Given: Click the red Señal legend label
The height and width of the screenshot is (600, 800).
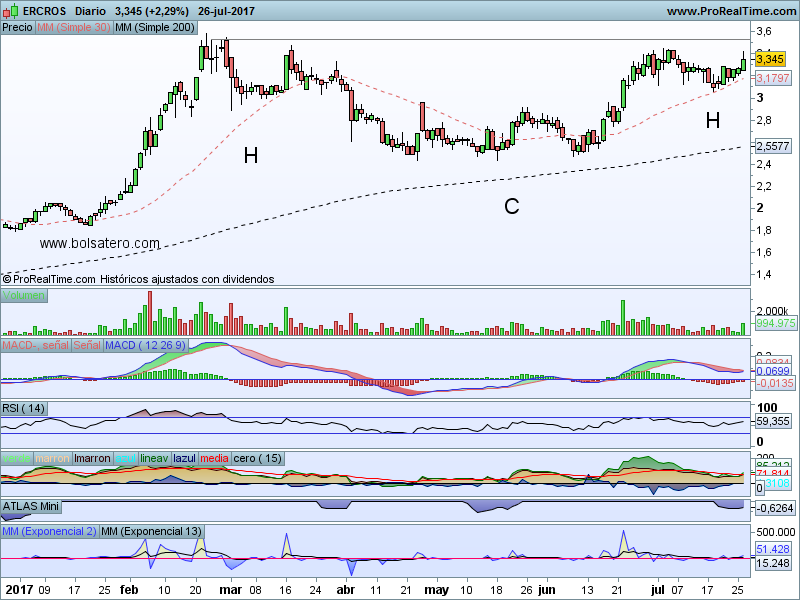Looking at the screenshot, I should click(87, 345).
